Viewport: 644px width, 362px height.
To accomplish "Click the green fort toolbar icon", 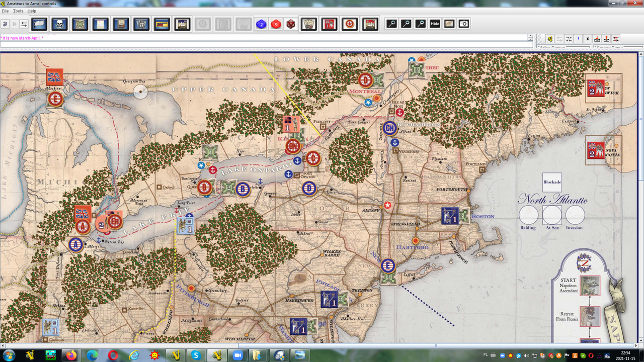I will (x=80, y=24).
